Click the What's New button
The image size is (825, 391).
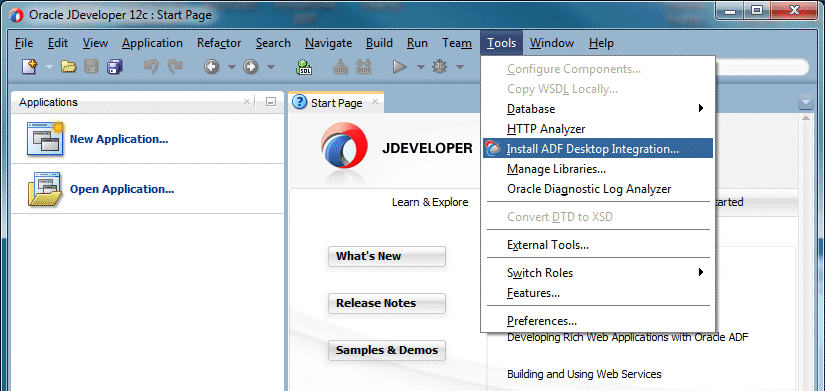click(x=387, y=256)
